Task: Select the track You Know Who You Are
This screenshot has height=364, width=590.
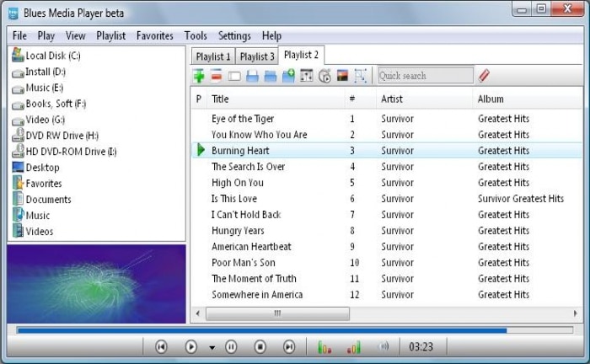Action: coord(260,135)
